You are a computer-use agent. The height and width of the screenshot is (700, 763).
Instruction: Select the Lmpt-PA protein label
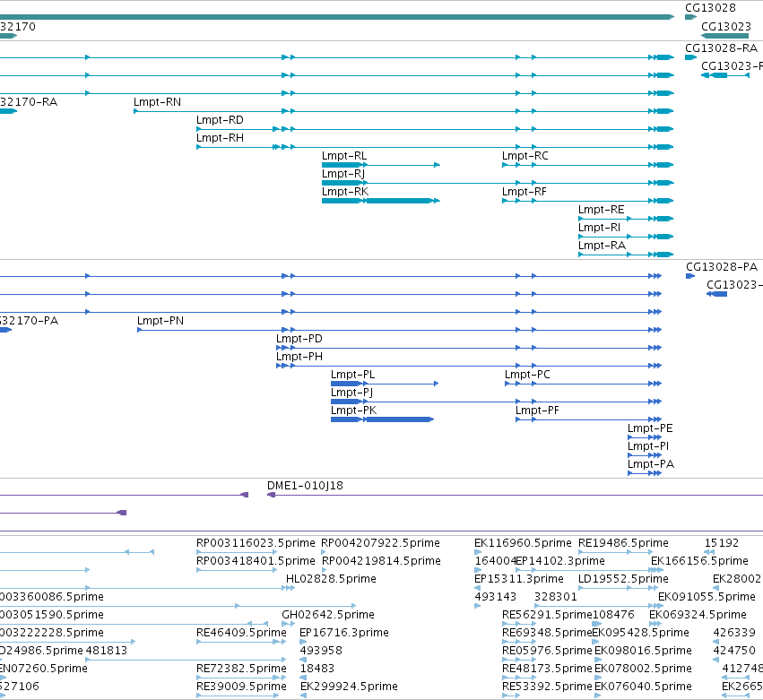tap(651, 464)
